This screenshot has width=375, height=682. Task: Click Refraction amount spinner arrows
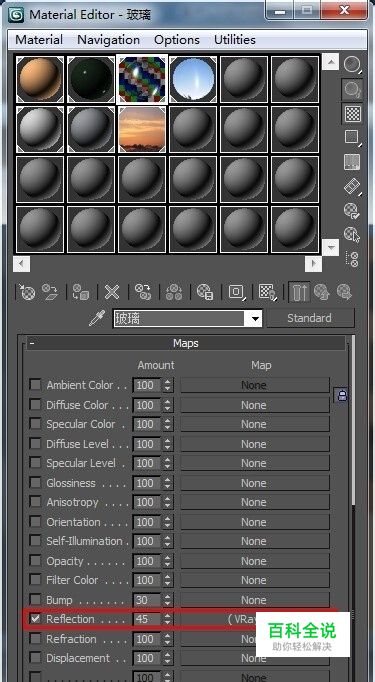click(168, 639)
